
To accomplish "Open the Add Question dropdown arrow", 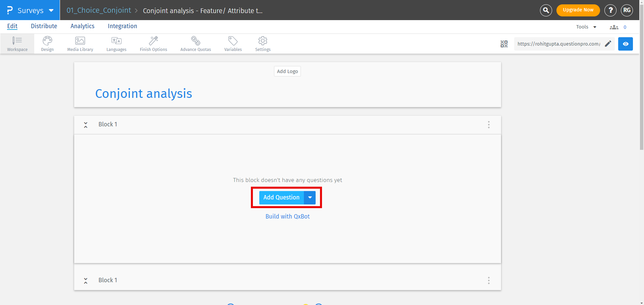I will pyautogui.click(x=310, y=197).
